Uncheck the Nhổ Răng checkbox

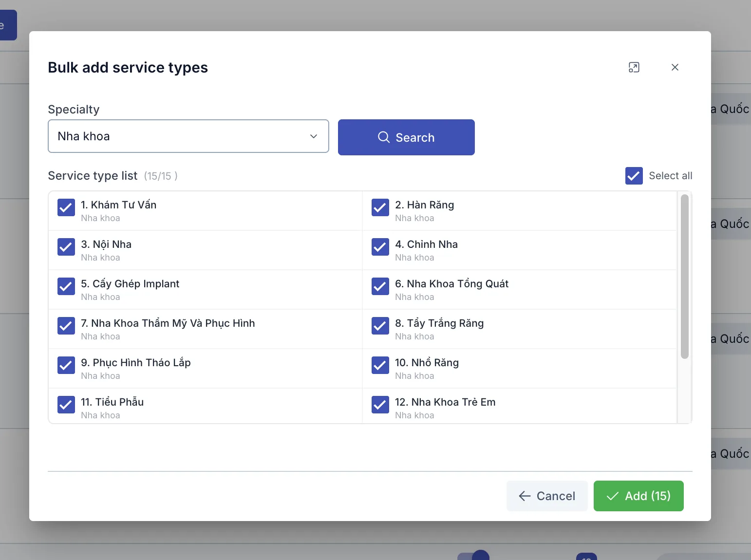pos(380,365)
